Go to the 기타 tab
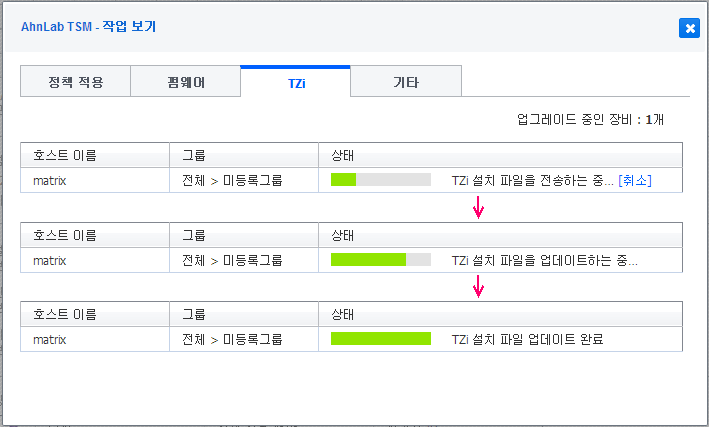This screenshot has width=709, height=427. click(x=405, y=82)
